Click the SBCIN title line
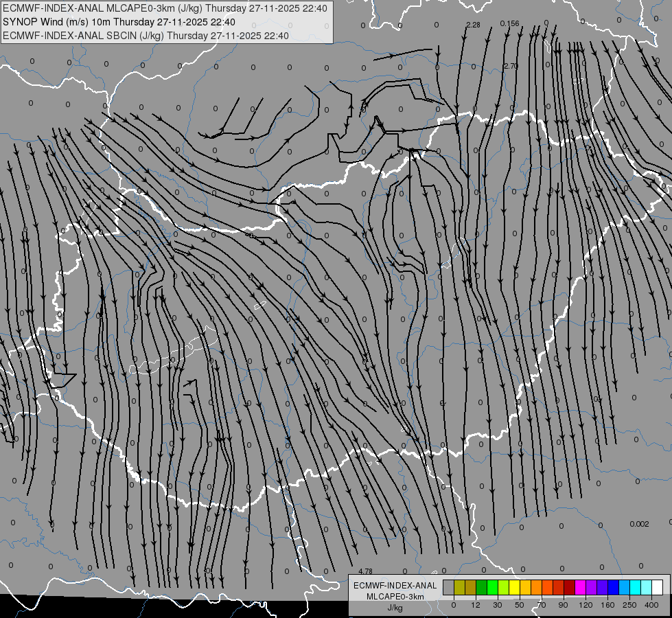The height and width of the screenshot is (618, 672). coord(146,36)
